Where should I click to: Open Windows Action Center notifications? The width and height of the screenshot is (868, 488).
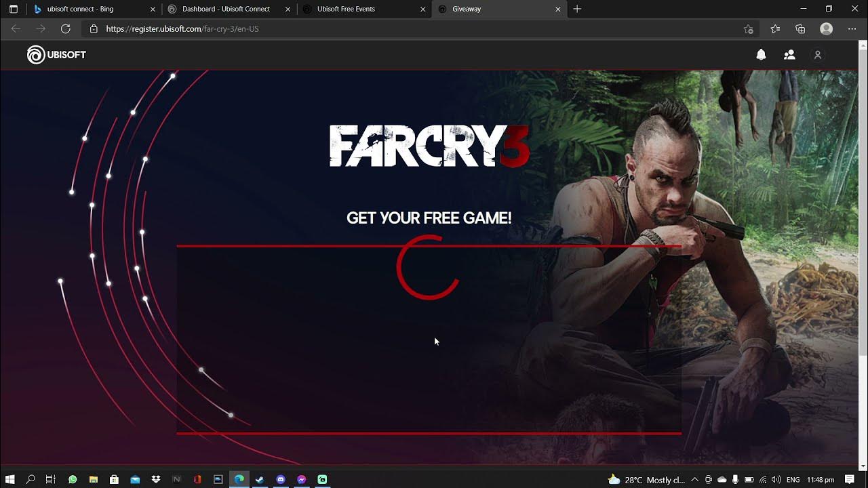(850, 479)
